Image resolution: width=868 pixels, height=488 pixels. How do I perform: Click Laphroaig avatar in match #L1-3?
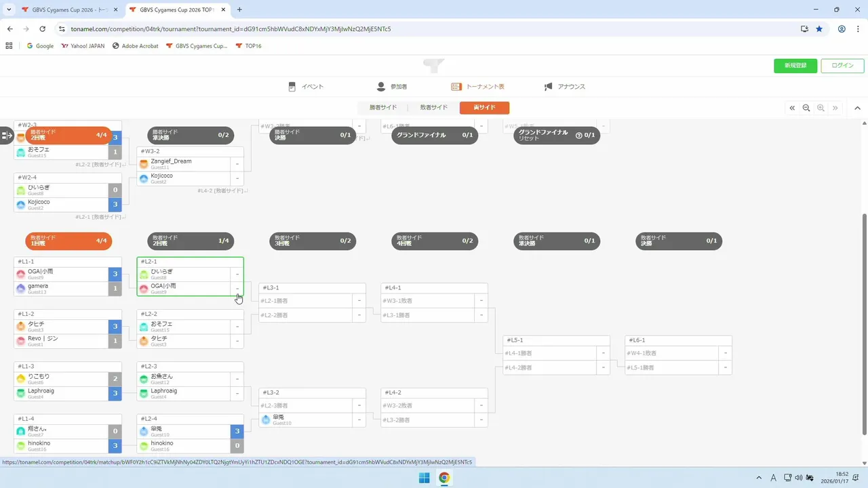(22, 394)
